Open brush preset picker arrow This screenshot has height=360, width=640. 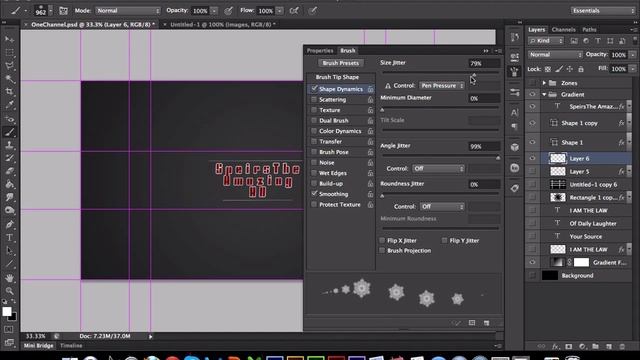[51, 11]
